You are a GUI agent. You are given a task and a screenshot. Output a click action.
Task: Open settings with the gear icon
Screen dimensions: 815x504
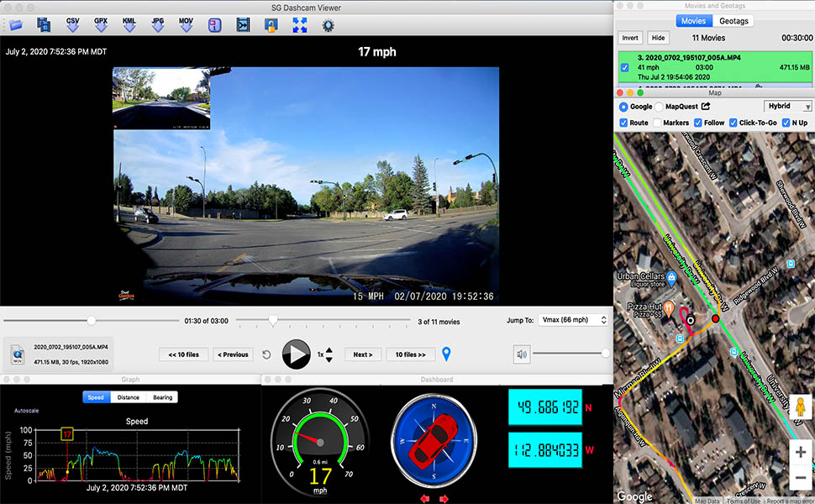[x=328, y=25]
